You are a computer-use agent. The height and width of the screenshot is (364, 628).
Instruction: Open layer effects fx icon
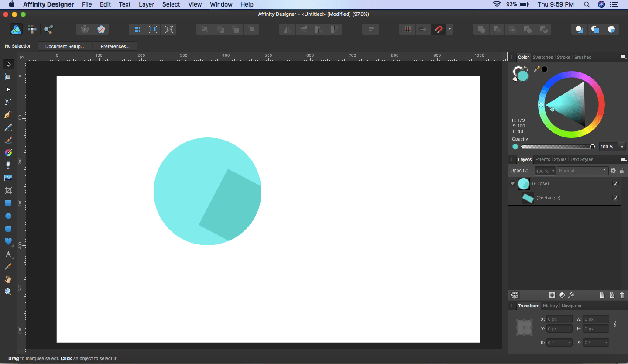[571, 295]
